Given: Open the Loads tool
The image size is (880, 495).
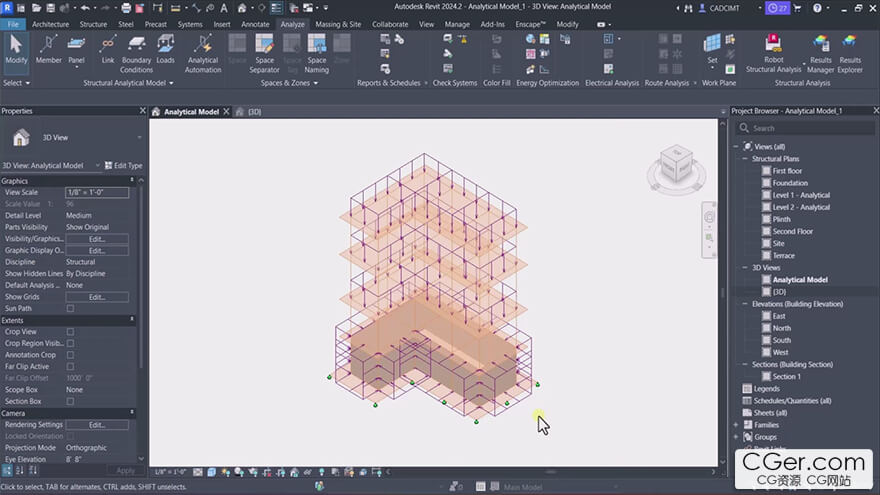Looking at the screenshot, I should pos(166,49).
